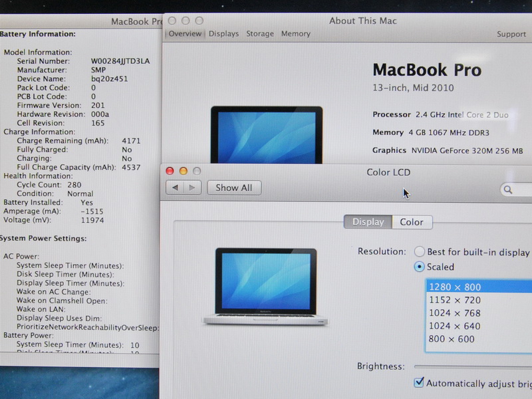Click PrioritizeNetworkReachabilityOverSleep row

pyautogui.click(x=88, y=327)
